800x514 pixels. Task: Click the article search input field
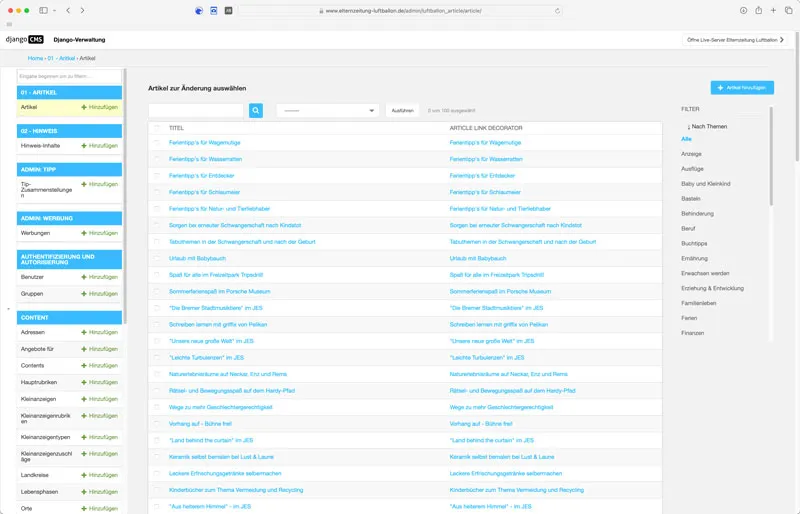tap(196, 110)
